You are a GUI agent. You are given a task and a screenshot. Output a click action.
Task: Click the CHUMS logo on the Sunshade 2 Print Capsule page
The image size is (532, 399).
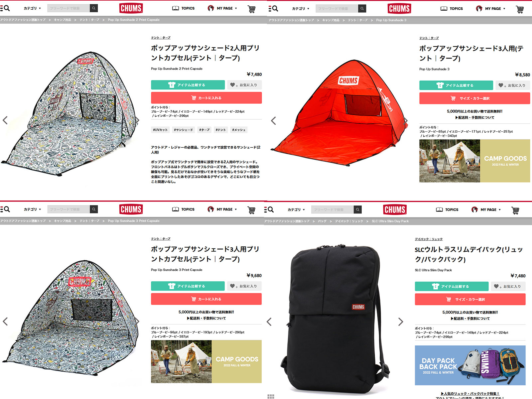pyautogui.click(x=131, y=8)
